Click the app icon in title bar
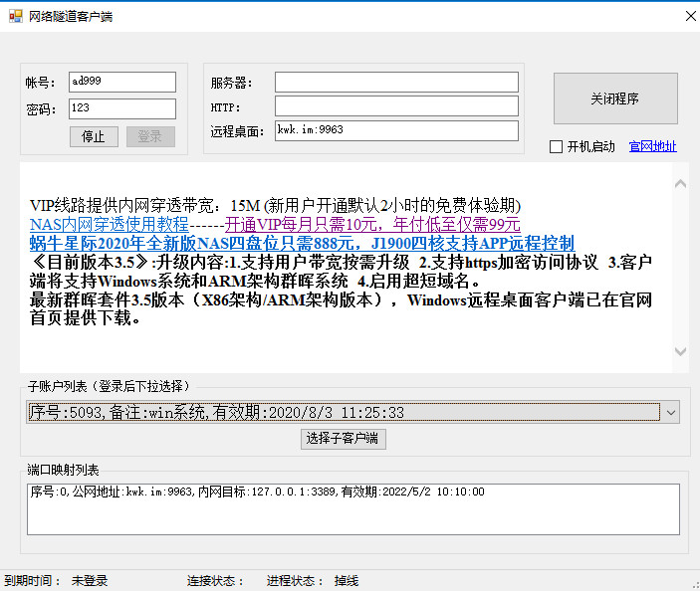This screenshot has width=700, height=591. click(15, 16)
